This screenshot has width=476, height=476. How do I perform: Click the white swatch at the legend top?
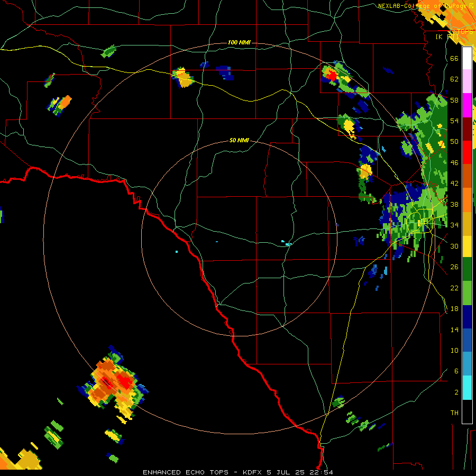tap(467, 58)
